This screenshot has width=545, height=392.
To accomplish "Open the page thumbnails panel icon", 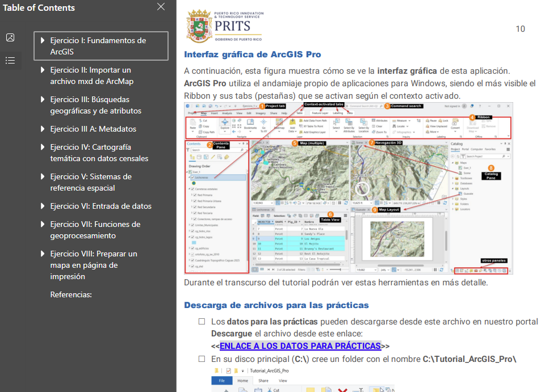I will (10, 37).
